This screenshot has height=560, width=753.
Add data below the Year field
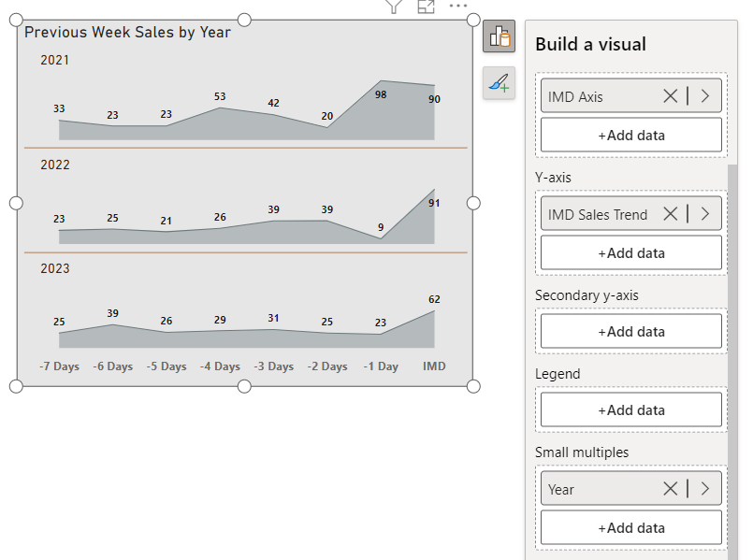631,527
